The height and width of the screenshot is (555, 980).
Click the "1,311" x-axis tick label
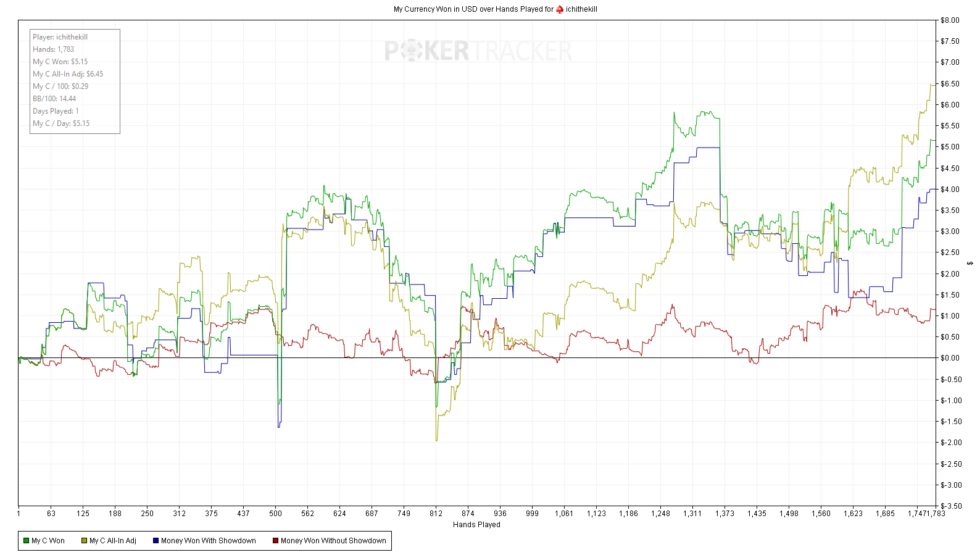tap(692, 514)
